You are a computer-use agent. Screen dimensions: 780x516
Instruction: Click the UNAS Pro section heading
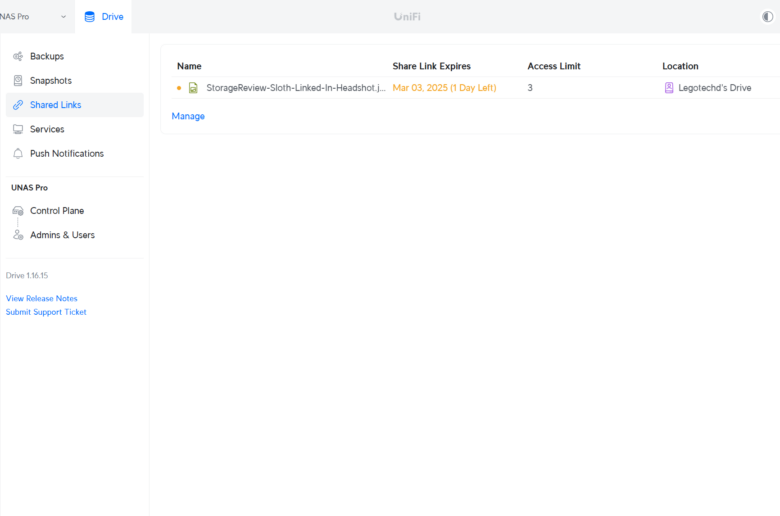29,188
